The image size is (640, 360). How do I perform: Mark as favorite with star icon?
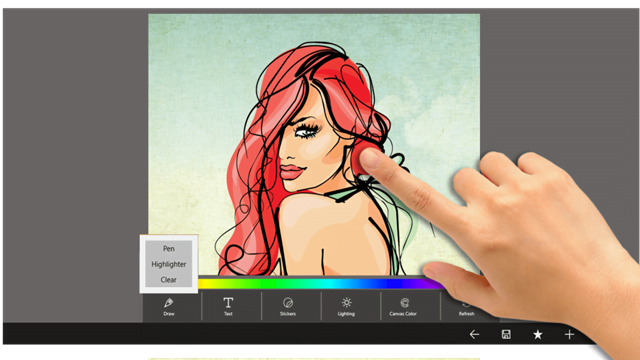[538, 335]
